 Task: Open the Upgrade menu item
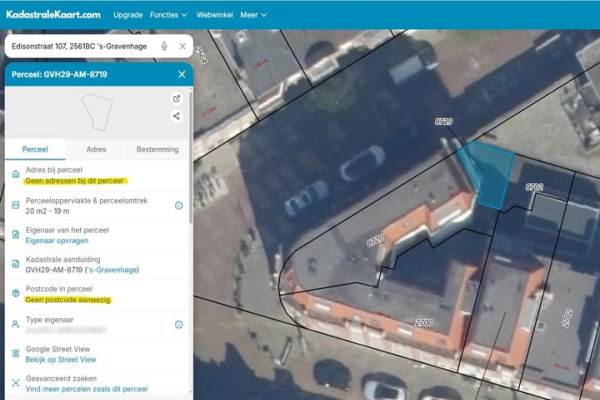point(128,16)
